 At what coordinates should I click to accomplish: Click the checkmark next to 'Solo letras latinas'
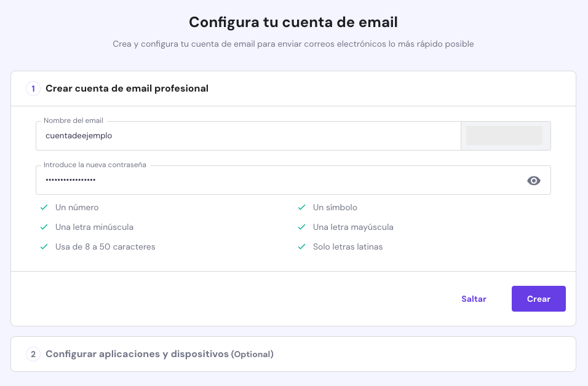point(301,246)
